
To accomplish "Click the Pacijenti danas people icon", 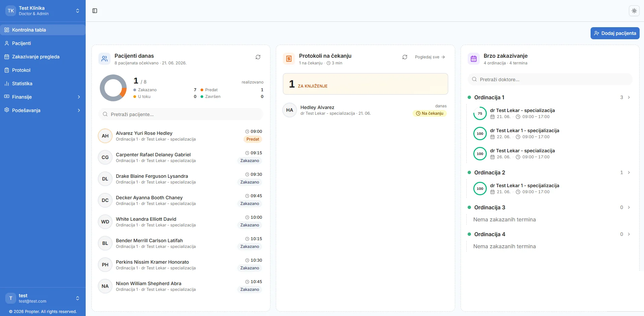I will pyautogui.click(x=104, y=59).
